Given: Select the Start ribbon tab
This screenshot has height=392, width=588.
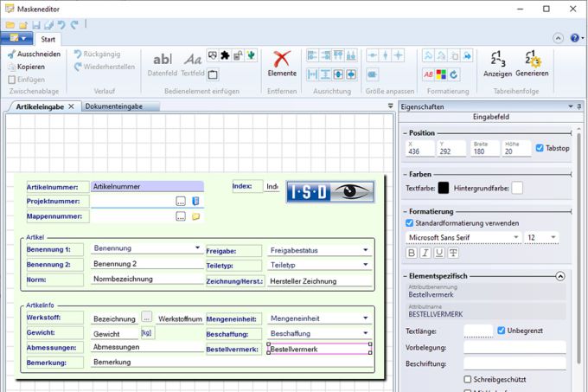Looking at the screenshot, I should (48, 39).
